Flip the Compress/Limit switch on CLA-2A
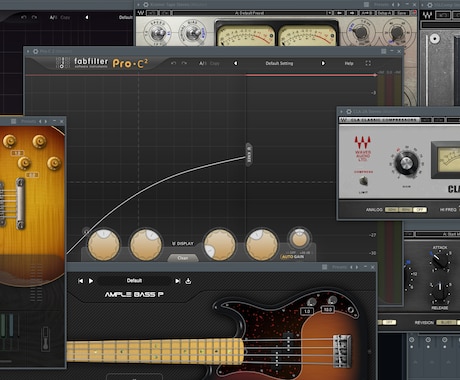The width and height of the screenshot is (460, 380). click(x=364, y=181)
